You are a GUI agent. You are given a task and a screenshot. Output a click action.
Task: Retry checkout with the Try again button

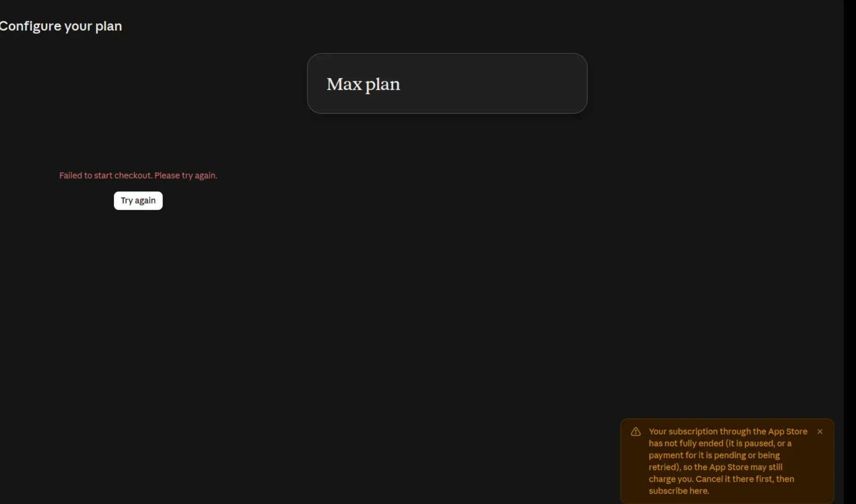[138, 200]
